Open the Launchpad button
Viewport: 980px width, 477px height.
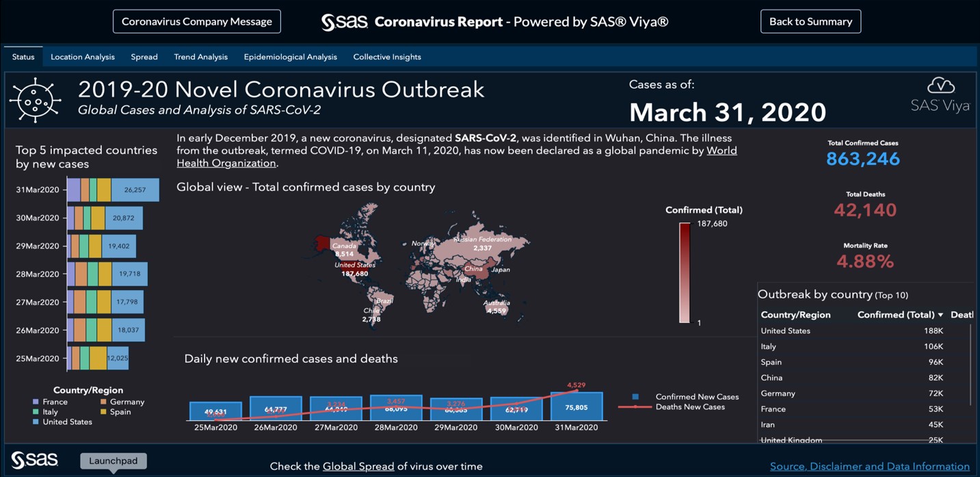click(x=114, y=461)
